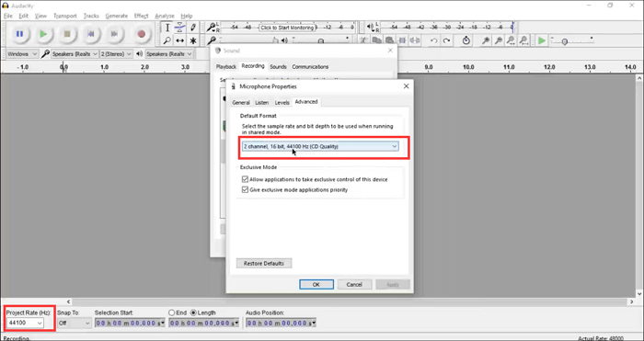This screenshot has width=644, height=341.
Task: Click the Restore Defaults button
Action: [264, 264]
